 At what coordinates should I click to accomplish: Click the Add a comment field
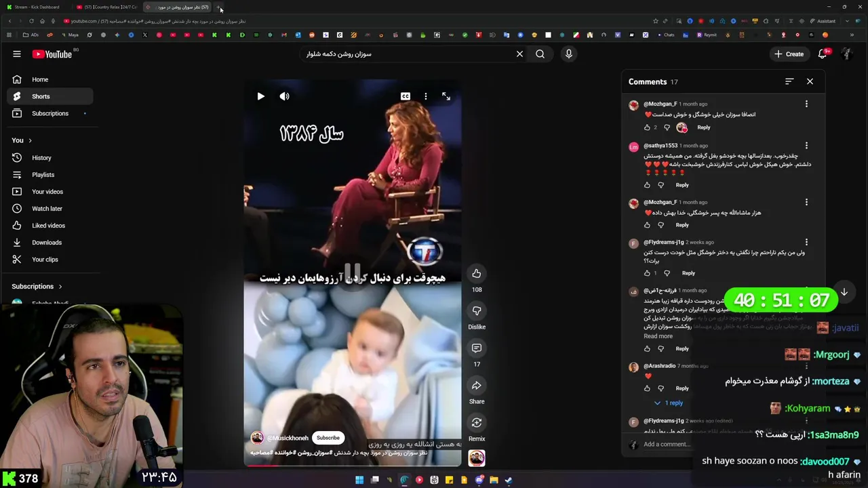[x=668, y=445]
